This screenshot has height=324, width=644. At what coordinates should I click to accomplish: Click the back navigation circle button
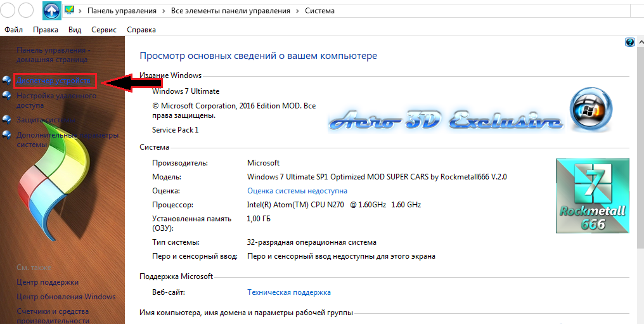click(x=8, y=10)
